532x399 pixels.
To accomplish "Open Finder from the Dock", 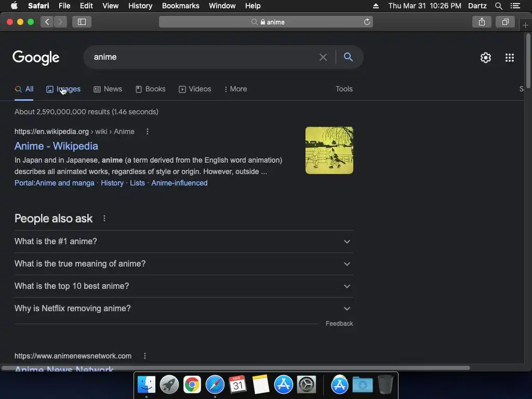I will pos(147,385).
